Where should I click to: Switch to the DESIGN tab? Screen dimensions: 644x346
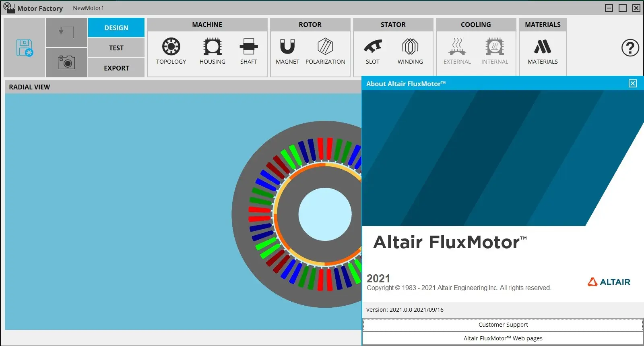116,28
